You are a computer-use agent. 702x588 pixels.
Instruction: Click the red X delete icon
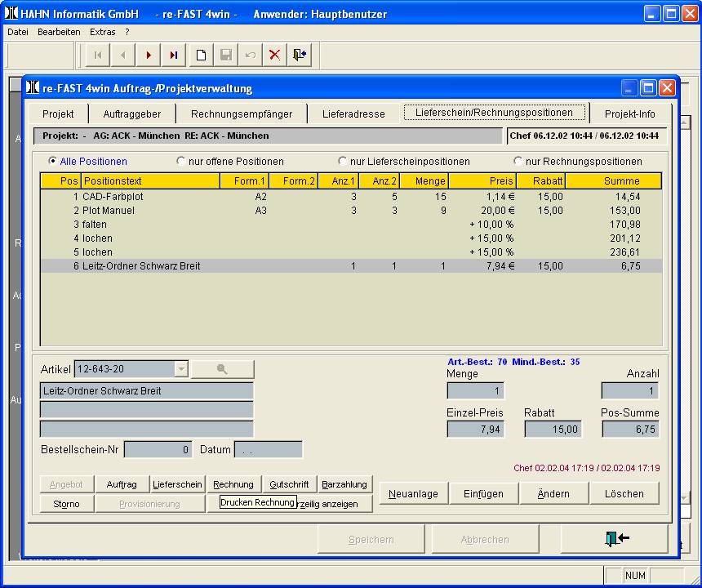pyautogui.click(x=274, y=55)
